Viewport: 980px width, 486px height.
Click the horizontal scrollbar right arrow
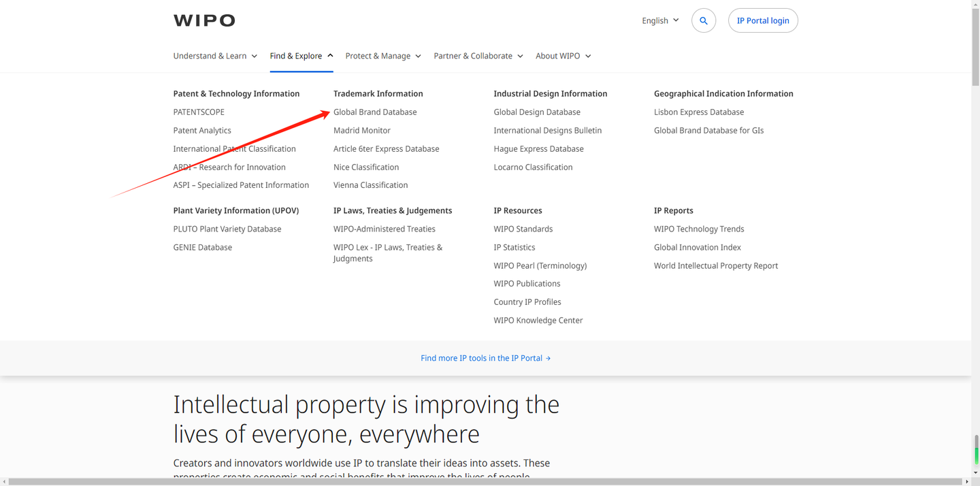(967, 482)
